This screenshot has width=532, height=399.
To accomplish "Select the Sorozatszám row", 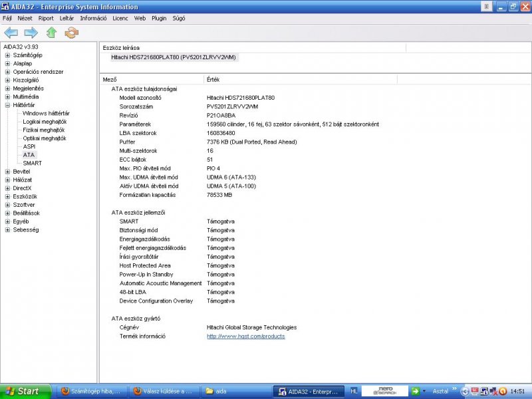I will click(x=189, y=106).
